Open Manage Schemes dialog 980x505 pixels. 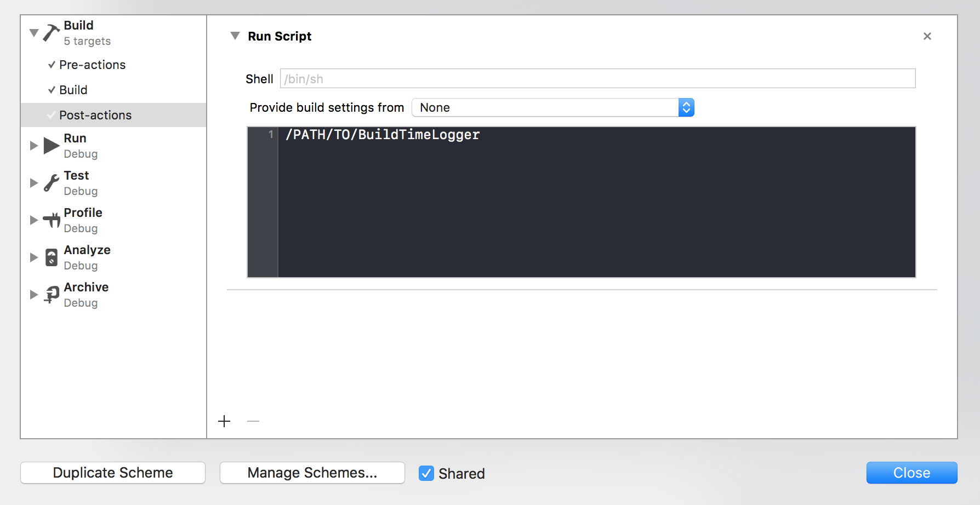[312, 473]
